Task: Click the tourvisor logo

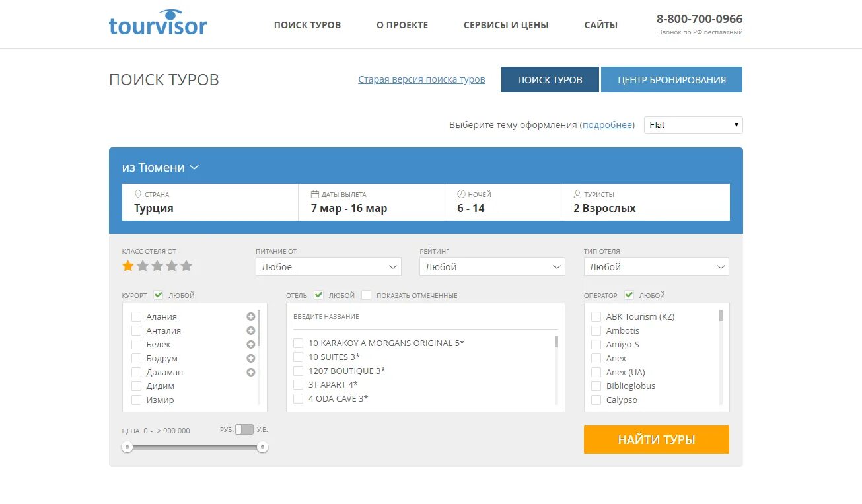Action: coord(158,23)
